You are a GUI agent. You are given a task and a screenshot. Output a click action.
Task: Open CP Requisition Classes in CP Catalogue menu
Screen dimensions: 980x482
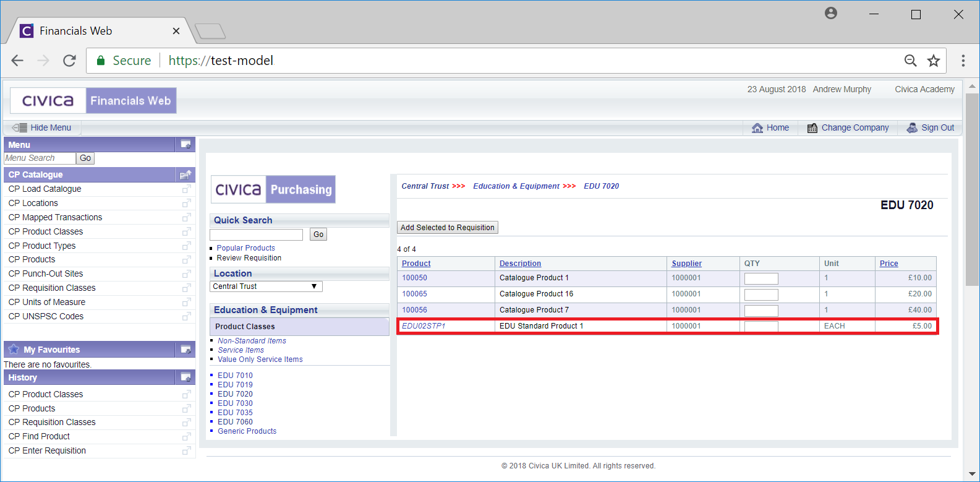(52, 288)
